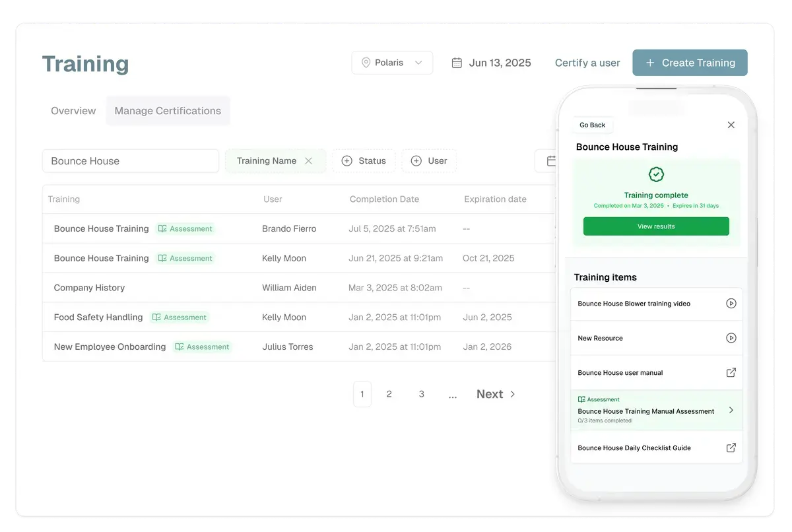This screenshot has height=532, width=792.
Task: Click the Create Training button
Action: click(690, 63)
